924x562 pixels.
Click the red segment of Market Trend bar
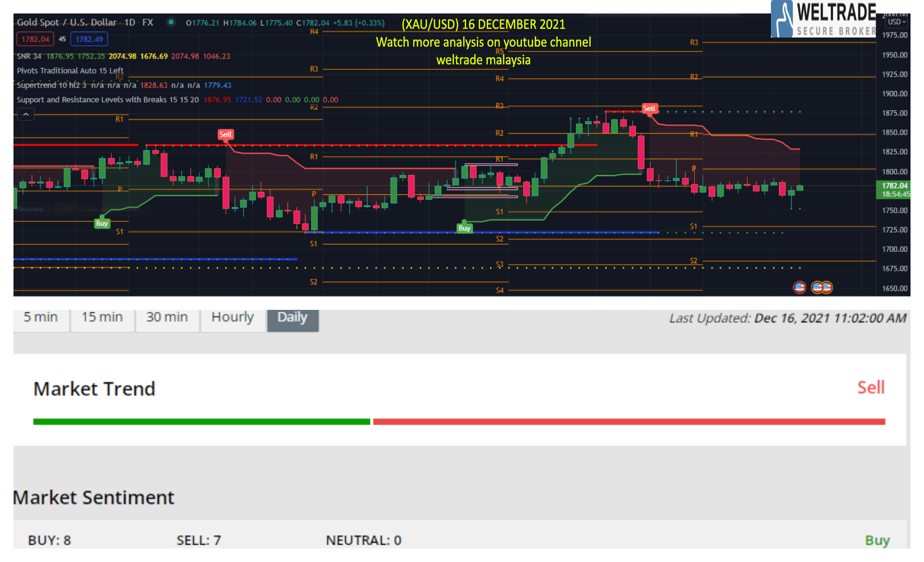tap(629, 421)
